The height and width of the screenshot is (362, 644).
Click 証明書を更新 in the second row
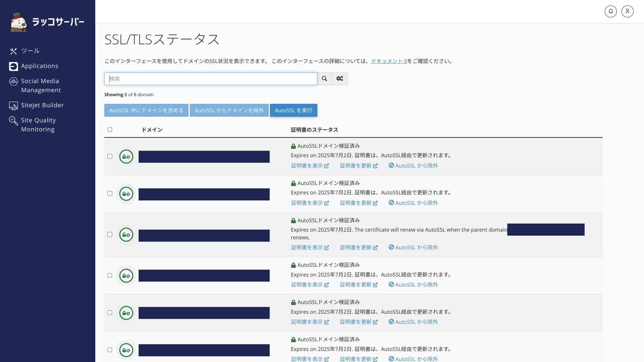pyautogui.click(x=359, y=203)
